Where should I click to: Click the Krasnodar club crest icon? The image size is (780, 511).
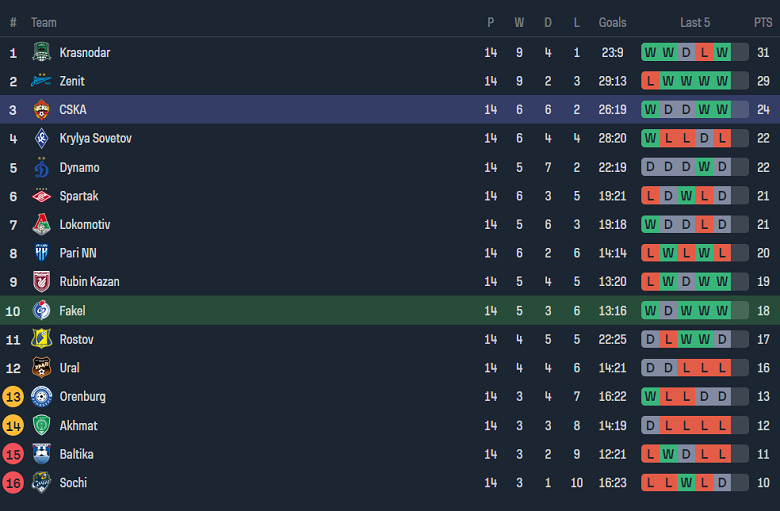click(x=41, y=53)
